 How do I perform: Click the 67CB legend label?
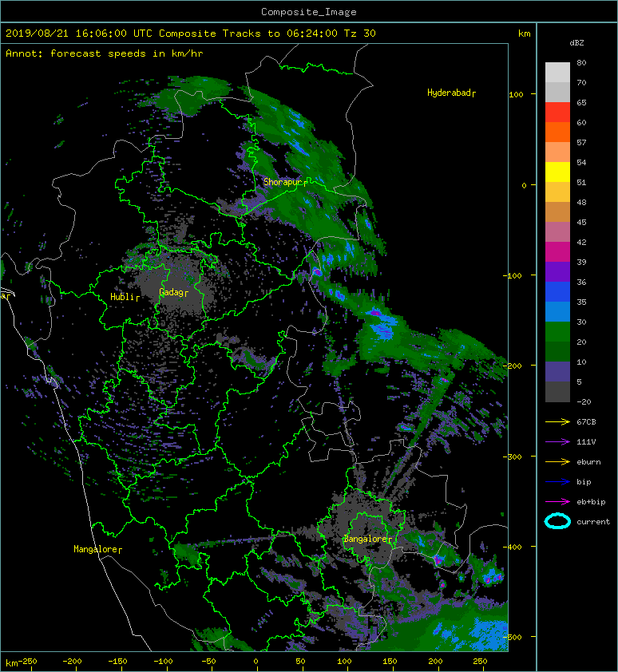[586, 422]
